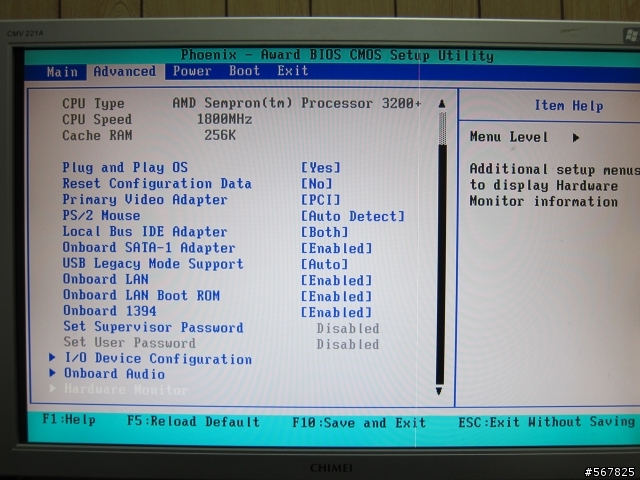Open the Boot tab

pyautogui.click(x=244, y=71)
